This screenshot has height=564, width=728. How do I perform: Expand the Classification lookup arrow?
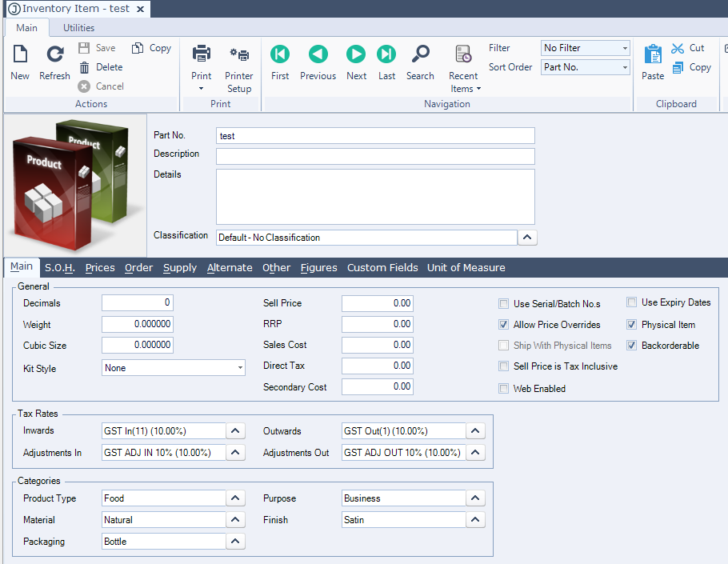(x=528, y=238)
